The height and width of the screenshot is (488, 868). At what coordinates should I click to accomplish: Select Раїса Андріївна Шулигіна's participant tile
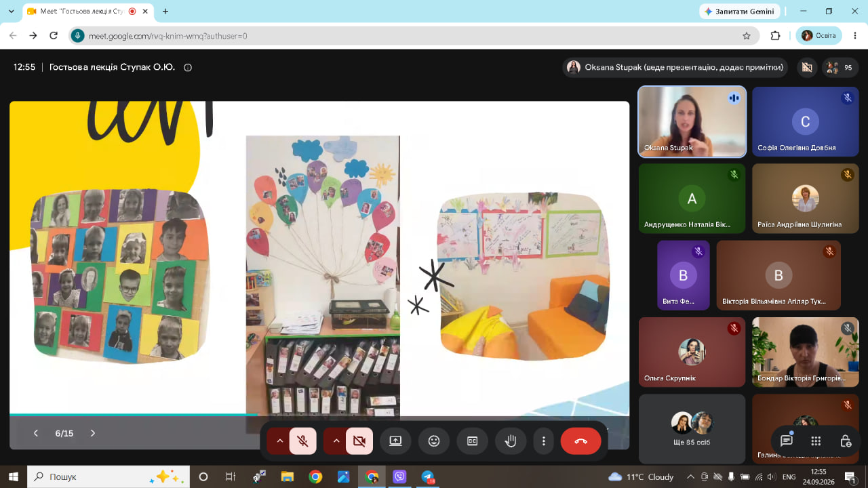tap(806, 199)
